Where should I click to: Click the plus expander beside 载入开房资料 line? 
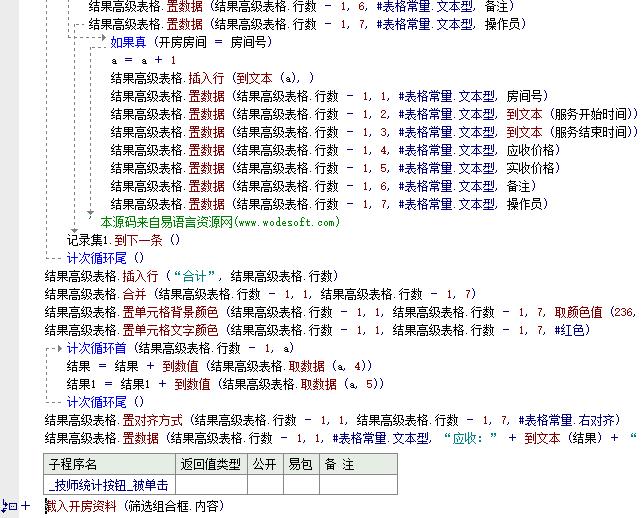tap(26, 506)
